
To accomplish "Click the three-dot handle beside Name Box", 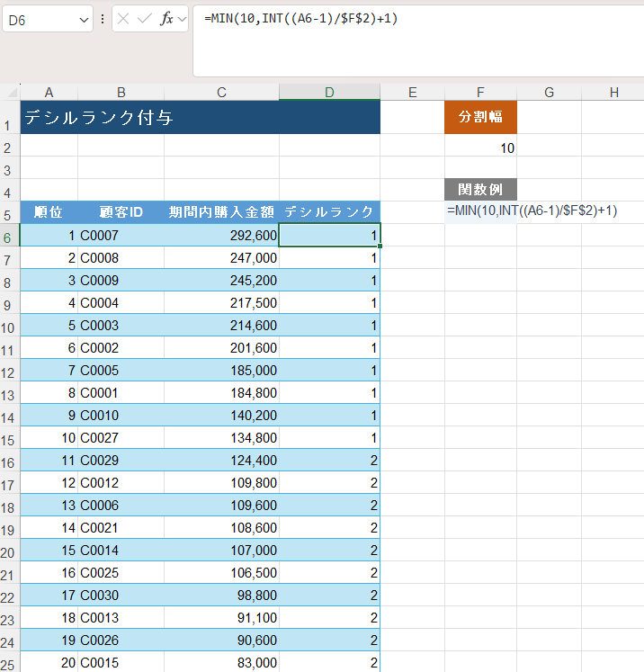I will click(103, 19).
